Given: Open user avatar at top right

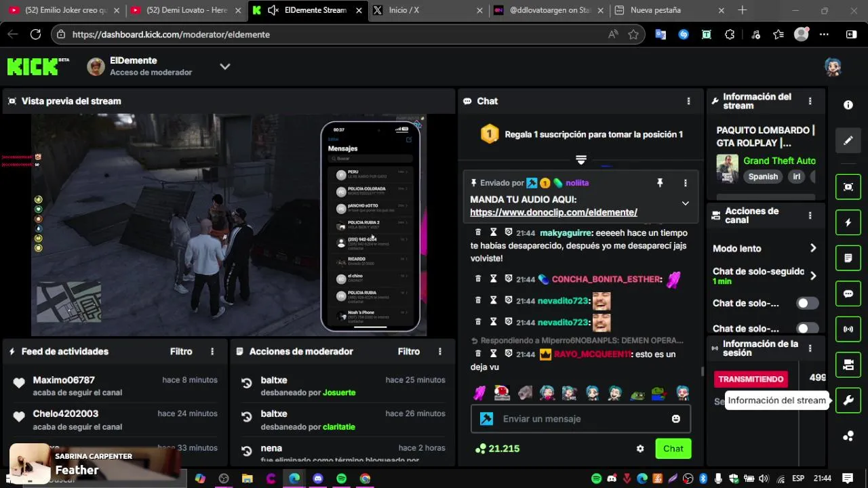Looking at the screenshot, I should pyautogui.click(x=833, y=66).
